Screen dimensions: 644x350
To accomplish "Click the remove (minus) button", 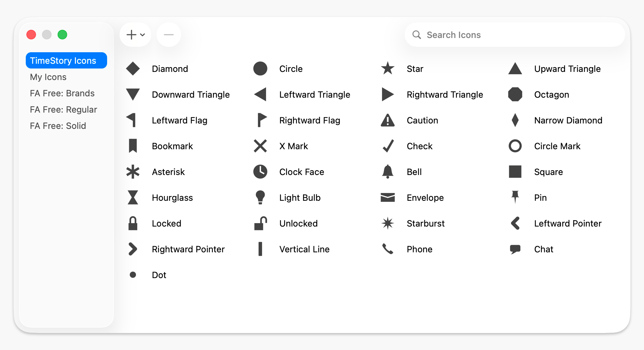I will (x=168, y=34).
